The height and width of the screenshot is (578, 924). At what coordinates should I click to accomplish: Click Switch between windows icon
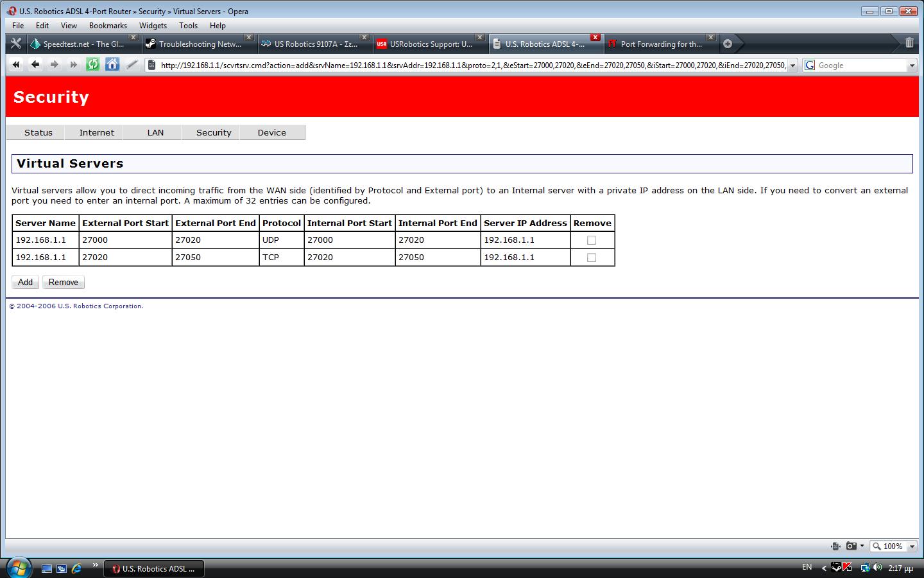click(62, 568)
